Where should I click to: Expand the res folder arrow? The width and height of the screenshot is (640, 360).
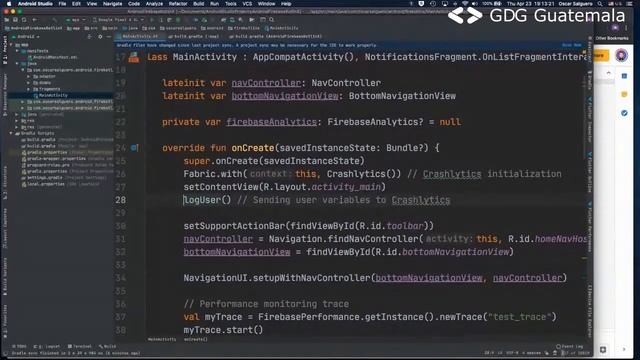tap(17, 121)
